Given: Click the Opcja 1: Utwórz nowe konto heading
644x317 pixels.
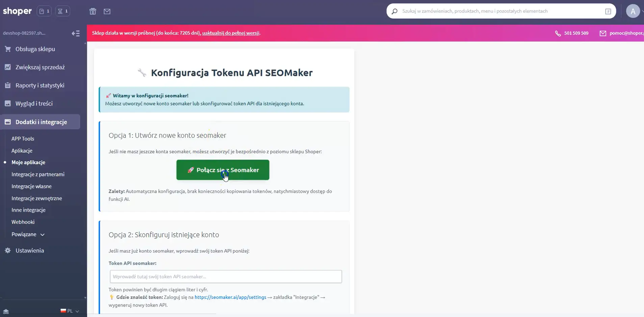Looking at the screenshot, I should point(167,135).
